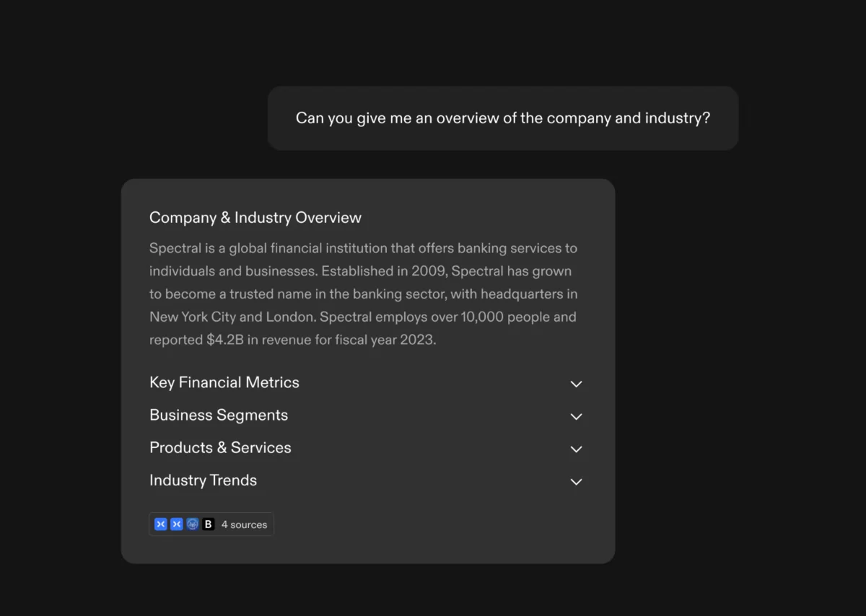Click the user question message bubble
This screenshot has width=866, height=616.
click(x=503, y=118)
